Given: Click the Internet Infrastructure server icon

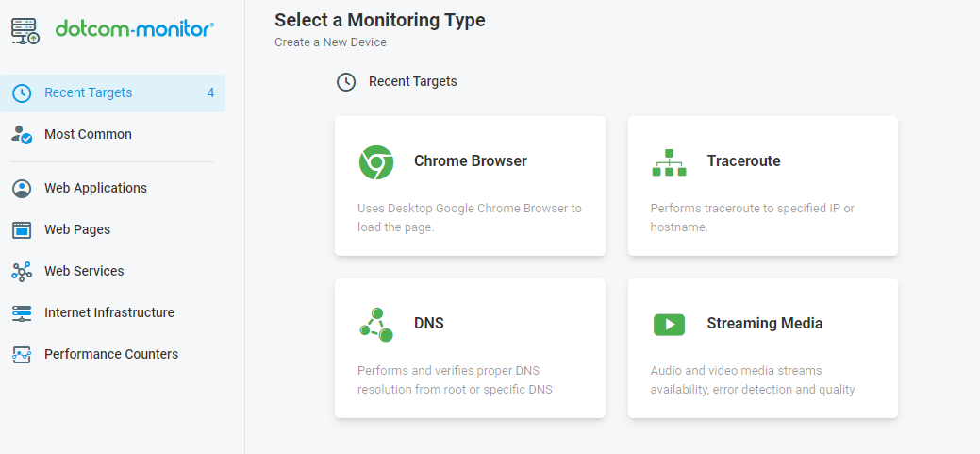Looking at the screenshot, I should pyautogui.click(x=22, y=312).
